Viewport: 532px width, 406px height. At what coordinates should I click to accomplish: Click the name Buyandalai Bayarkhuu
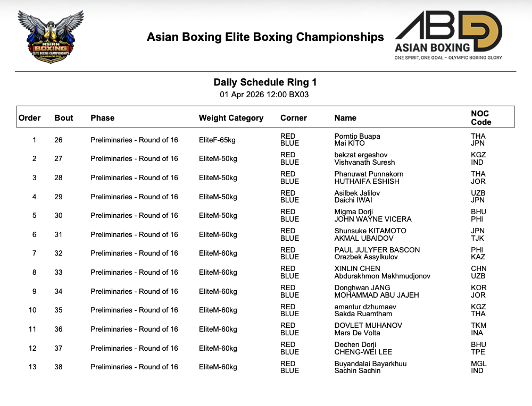tap(370, 363)
